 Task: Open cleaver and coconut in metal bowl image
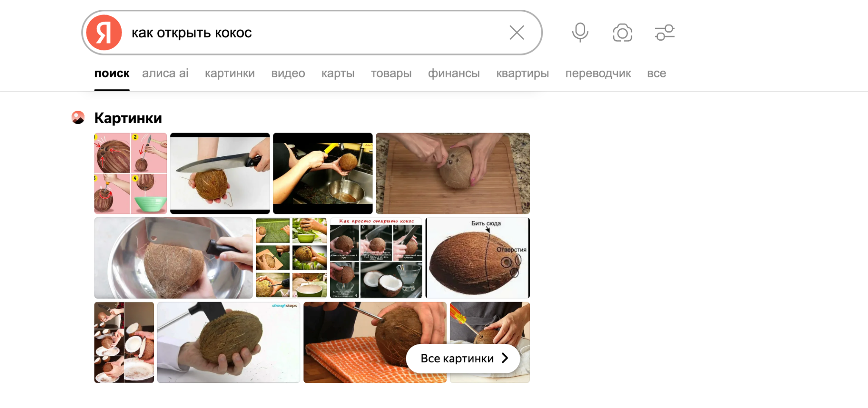coord(173,258)
